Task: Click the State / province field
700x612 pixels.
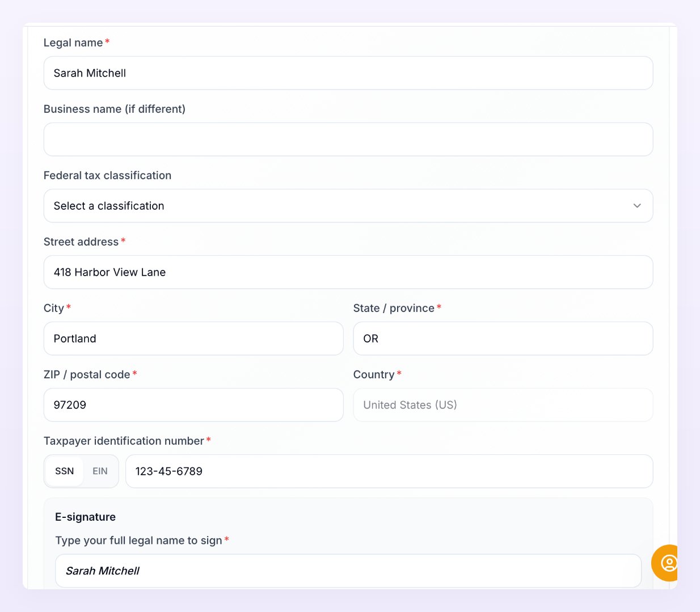Action: (503, 339)
